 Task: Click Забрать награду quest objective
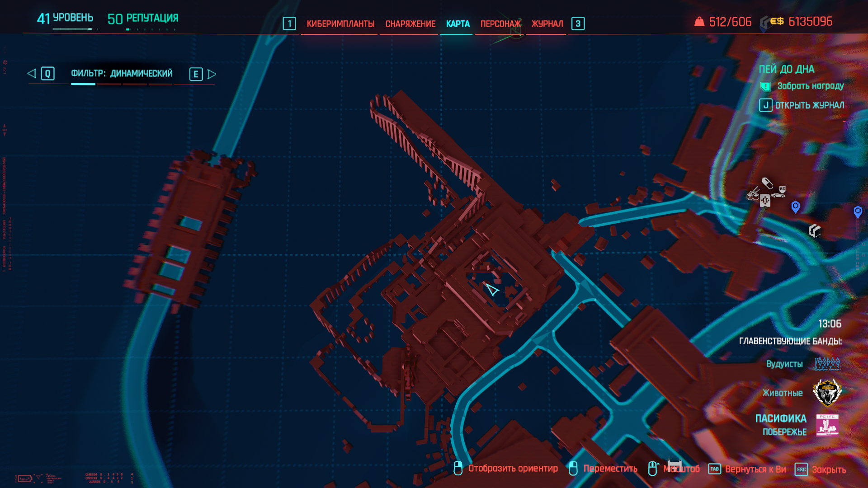(811, 86)
